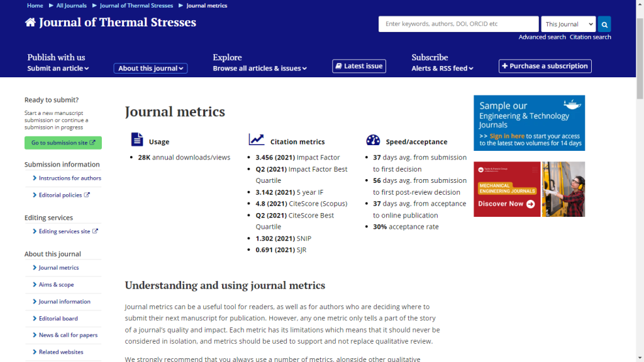This screenshot has height=362, width=644.
Task: Open the Editing services site link
Action: (65, 231)
